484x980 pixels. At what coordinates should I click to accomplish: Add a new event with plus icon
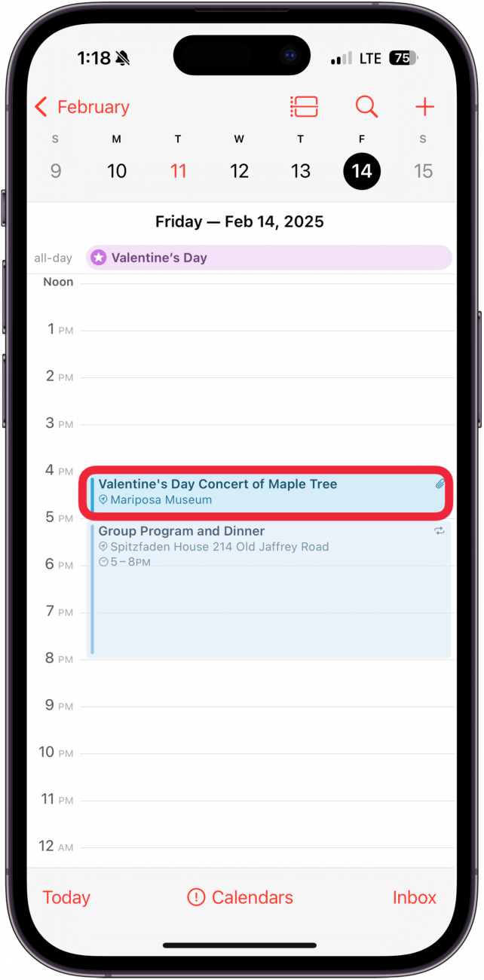click(424, 107)
